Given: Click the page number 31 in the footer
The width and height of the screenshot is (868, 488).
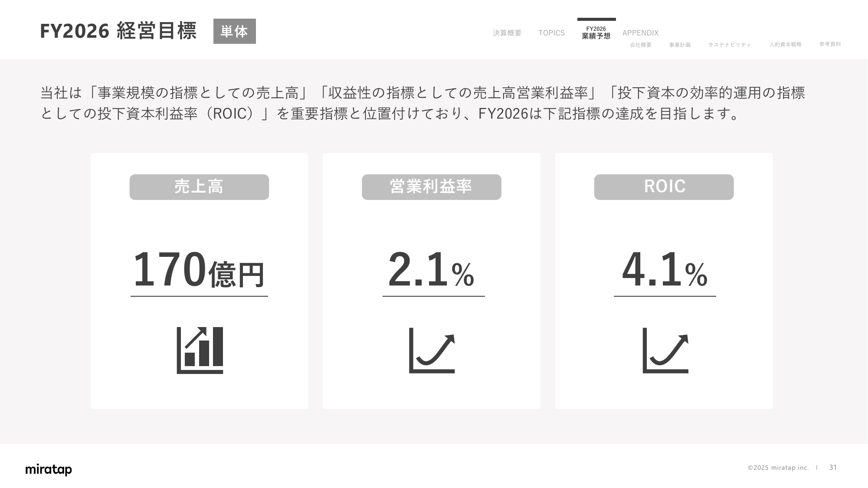Looking at the screenshot, I should tap(833, 467).
